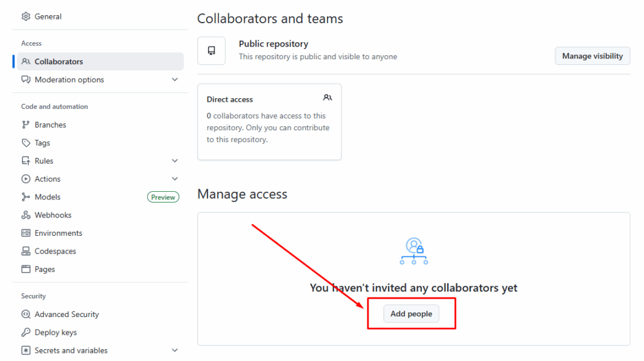Click the Manage visibility button

coord(592,56)
